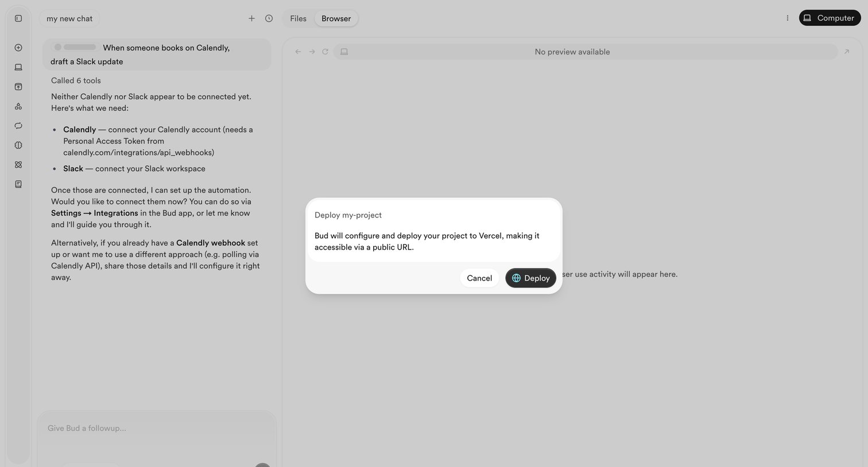Screen dimensions: 868x467
Task: Open chat history clock icon
Action: (x=269, y=18)
